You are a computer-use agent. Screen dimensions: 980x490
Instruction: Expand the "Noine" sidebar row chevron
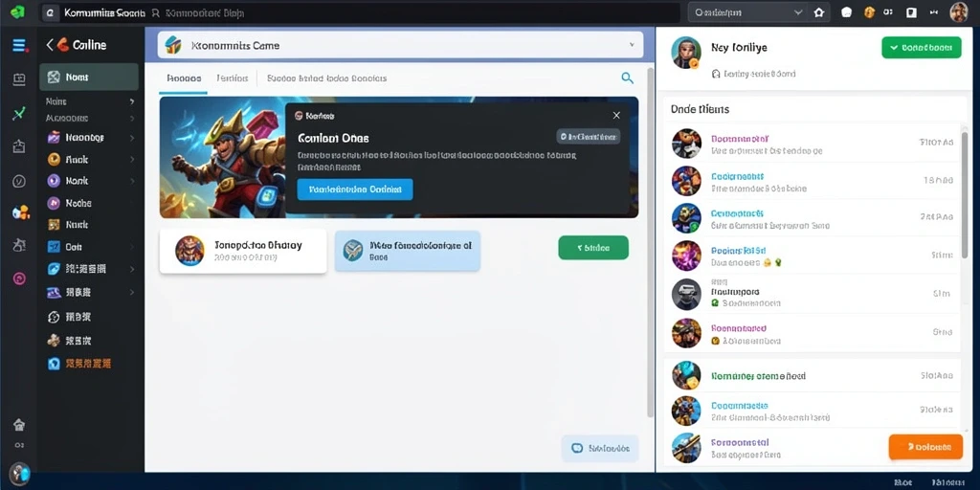(132, 101)
